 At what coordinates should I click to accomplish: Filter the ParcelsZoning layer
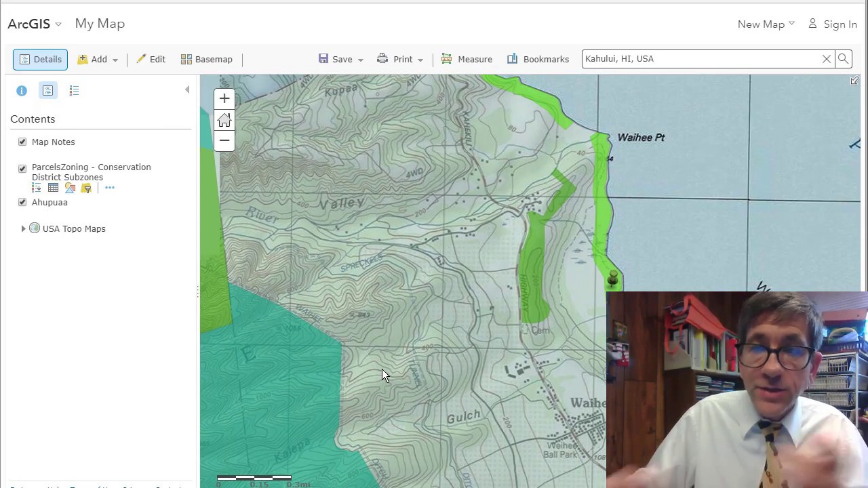tap(86, 188)
